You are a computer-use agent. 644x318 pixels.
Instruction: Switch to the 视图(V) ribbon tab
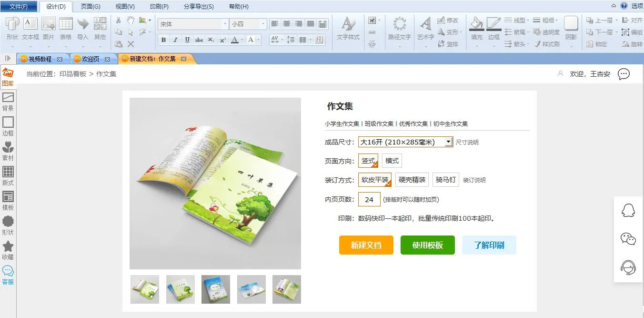pos(125,7)
